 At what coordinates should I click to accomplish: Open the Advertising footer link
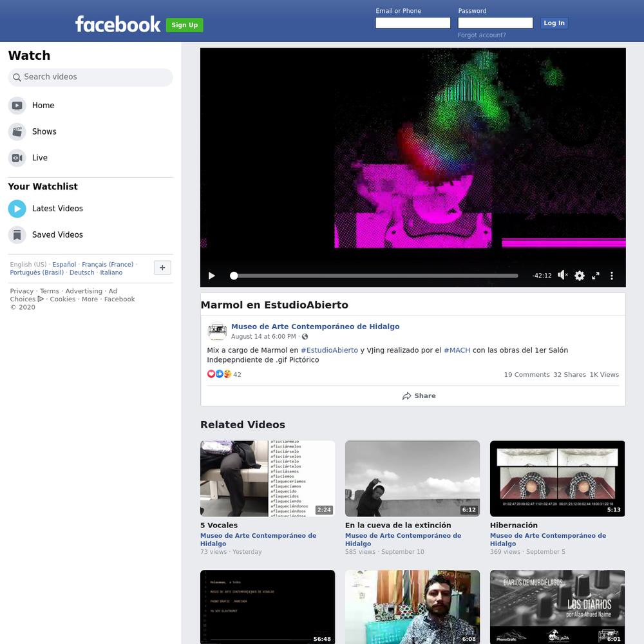pyautogui.click(x=84, y=291)
